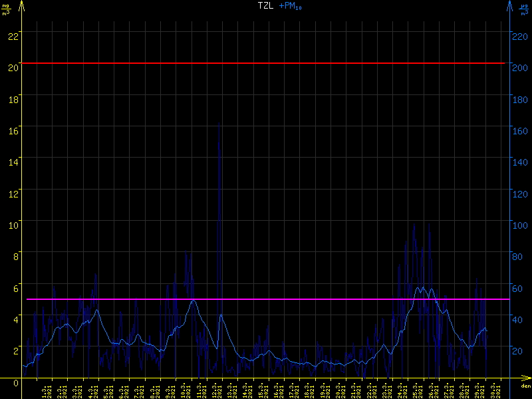Click the 'den' x-axis label
532x399 pixels.
tap(525, 386)
